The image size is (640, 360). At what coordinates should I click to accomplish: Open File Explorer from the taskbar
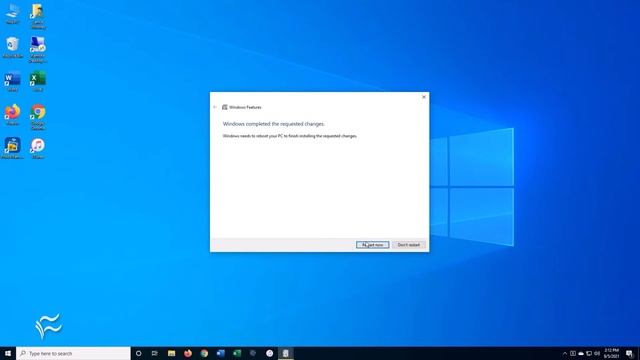[x=171, y=353]
